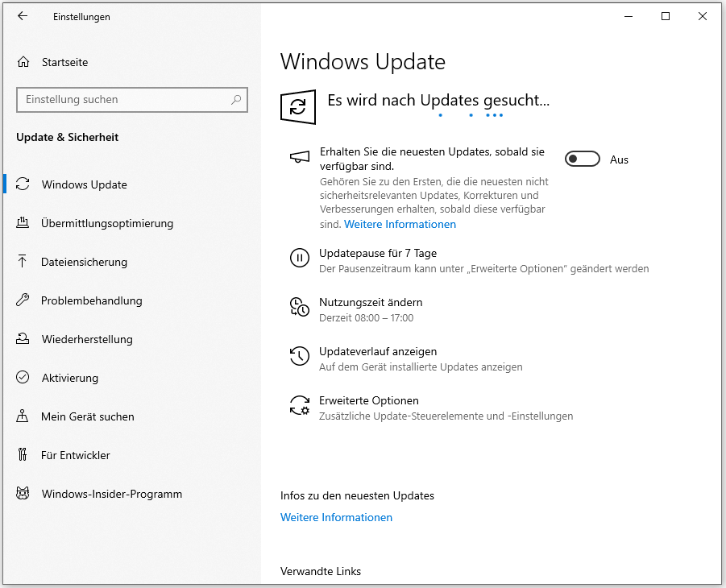Click the clock icon for Nutzungszeit
726x588 pixels.
pyautogui.click(x=300, y=307)
